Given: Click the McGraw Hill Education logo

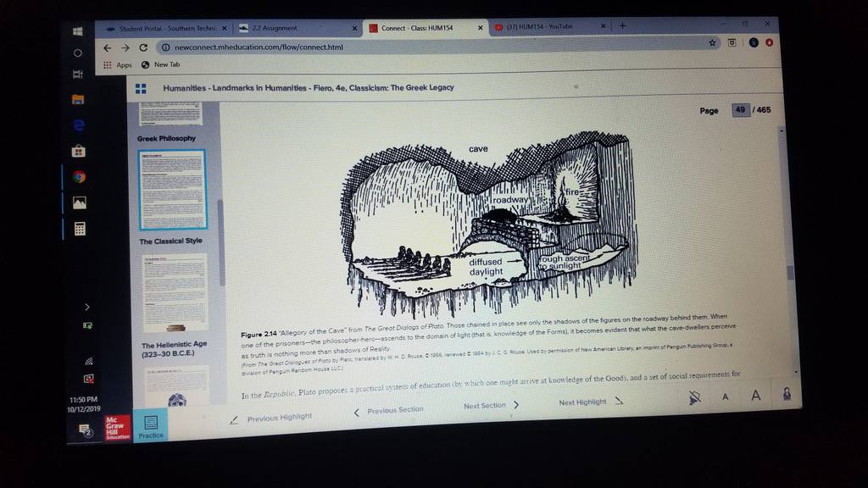Looking at the screenshot, I should 118,428.
